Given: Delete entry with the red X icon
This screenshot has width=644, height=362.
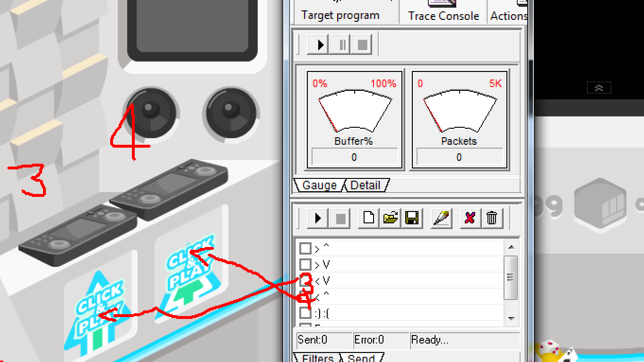Looking at the screenshot, I should click(470, 218).
